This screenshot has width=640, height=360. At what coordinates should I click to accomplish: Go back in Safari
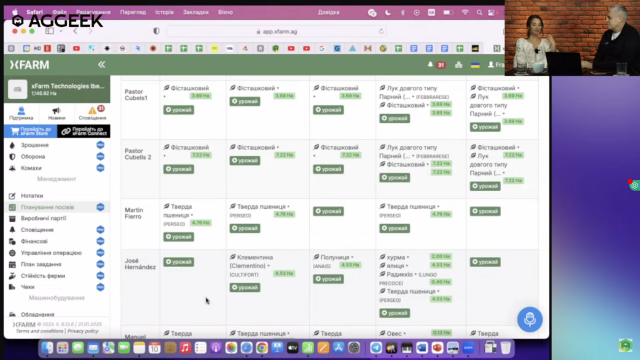[75, 31]
